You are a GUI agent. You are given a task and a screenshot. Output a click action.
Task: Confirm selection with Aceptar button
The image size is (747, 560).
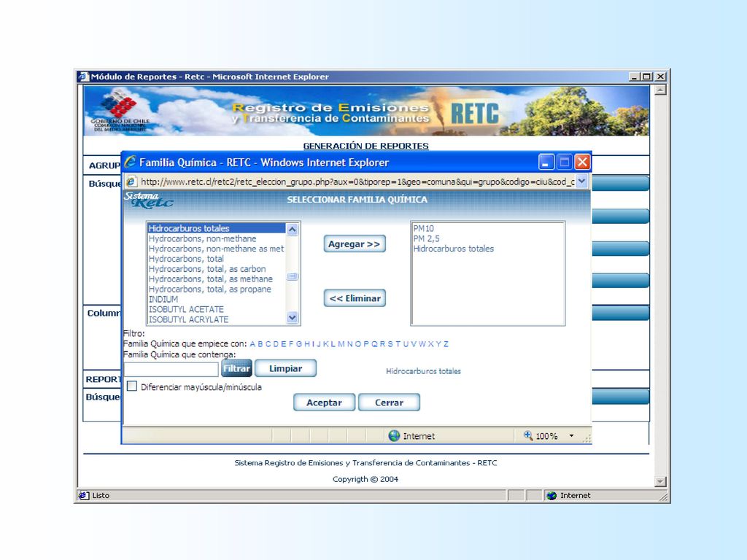[x=324, y=402]
